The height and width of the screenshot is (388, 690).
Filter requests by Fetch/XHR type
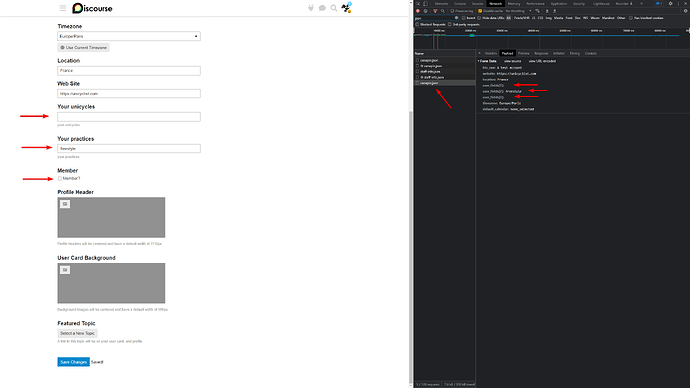(x=521, y=18)
